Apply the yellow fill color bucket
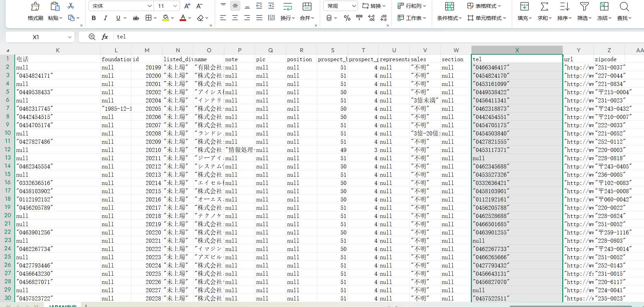644x307 pixels. pyautogui.click(x=166, y=18)
